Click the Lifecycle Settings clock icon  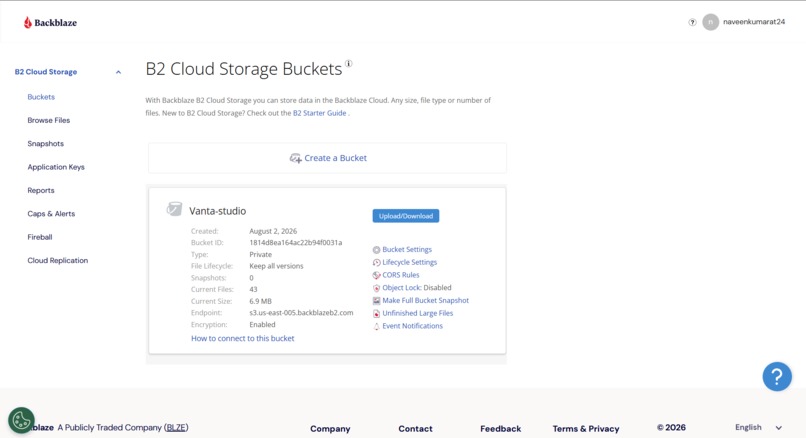(x=376, y=263)
